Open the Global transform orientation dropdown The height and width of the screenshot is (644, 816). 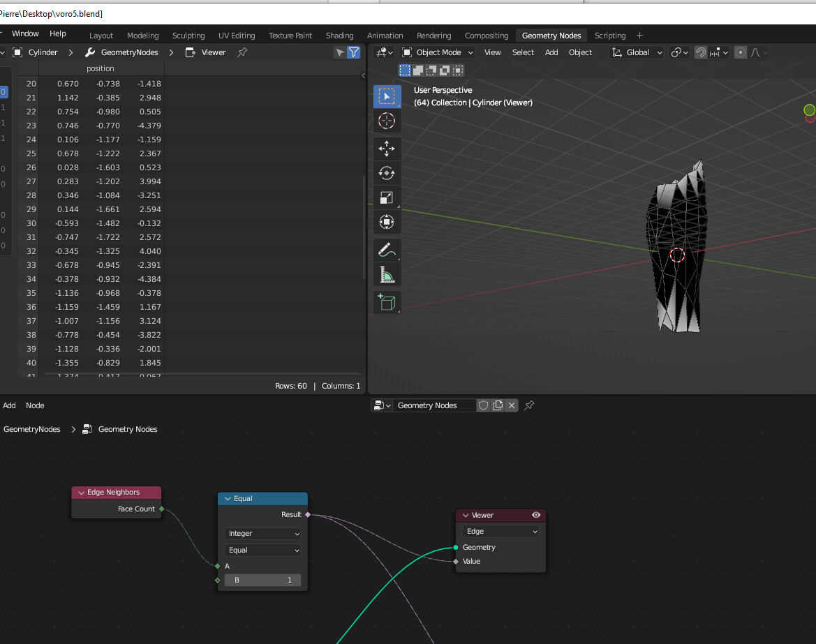pyautogui.click(x=637, y=52)
